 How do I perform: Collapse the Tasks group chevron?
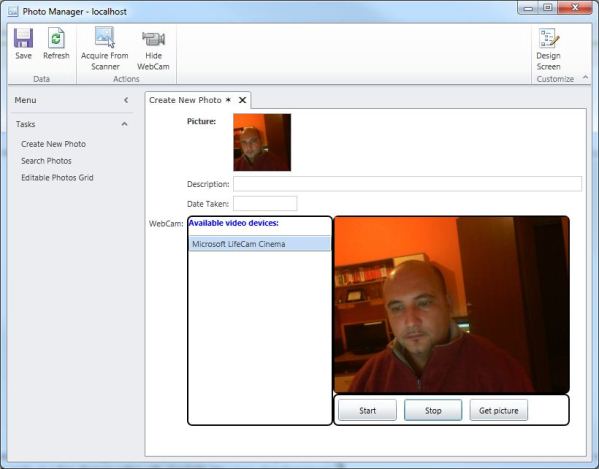[x=124, y=124]
